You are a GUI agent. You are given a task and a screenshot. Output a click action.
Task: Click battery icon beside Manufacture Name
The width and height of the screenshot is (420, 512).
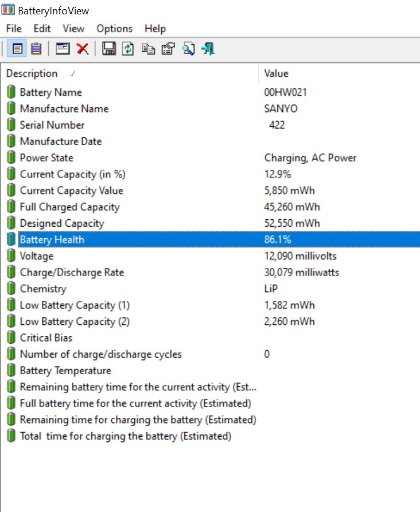(x=11, y=108)
